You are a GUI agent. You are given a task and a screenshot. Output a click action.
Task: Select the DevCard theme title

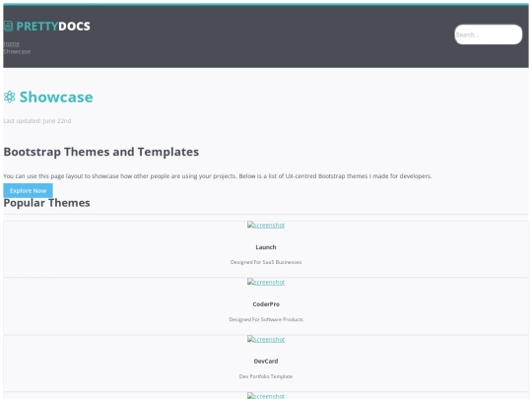click(x=266, y=362)
